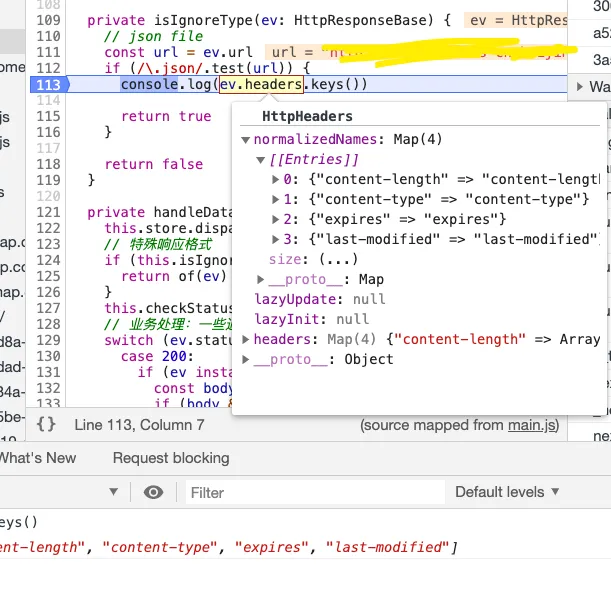Toggle the live expression eye icon
The image size is (611, 598).
[x=153, y=492]
